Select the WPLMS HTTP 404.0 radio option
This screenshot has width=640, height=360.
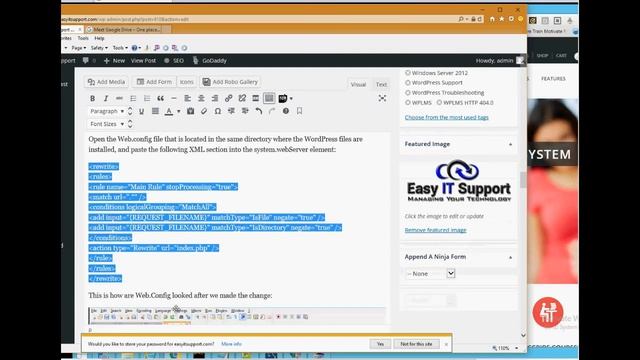tap(439, 102)
